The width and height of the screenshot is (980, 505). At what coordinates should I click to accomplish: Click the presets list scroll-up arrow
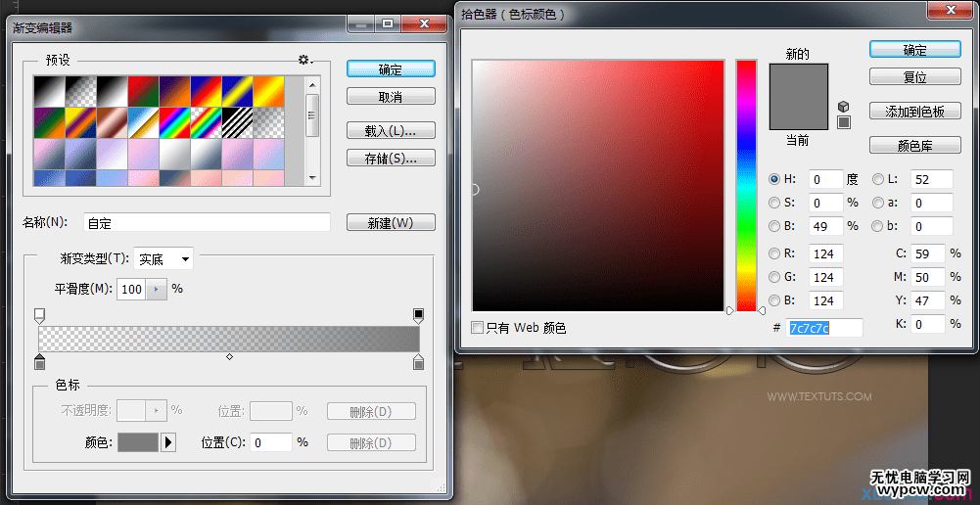(312, 84)
